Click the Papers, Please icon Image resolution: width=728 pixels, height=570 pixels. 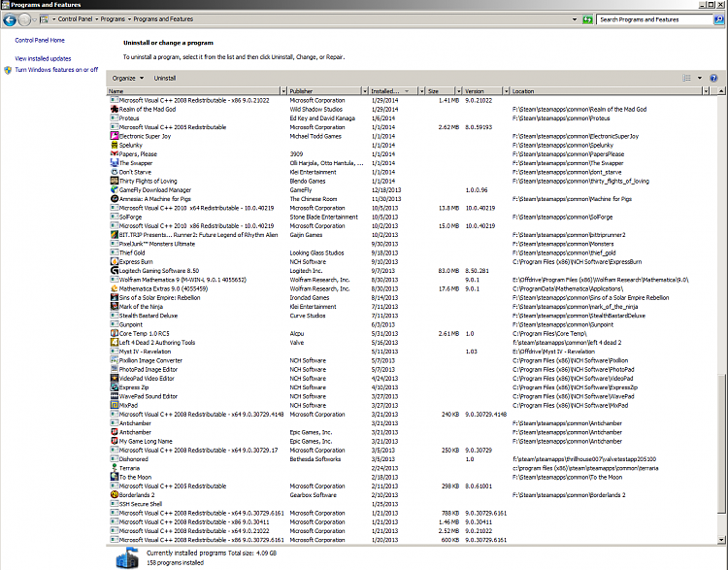[115, 153]
